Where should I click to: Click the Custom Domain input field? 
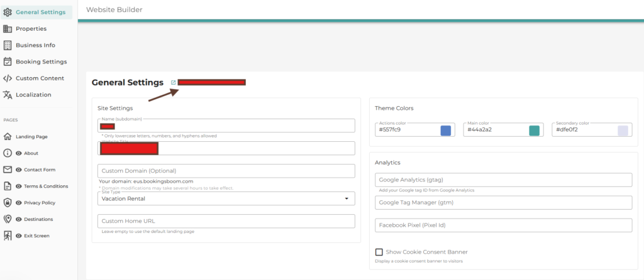click(x=226, y=171)
